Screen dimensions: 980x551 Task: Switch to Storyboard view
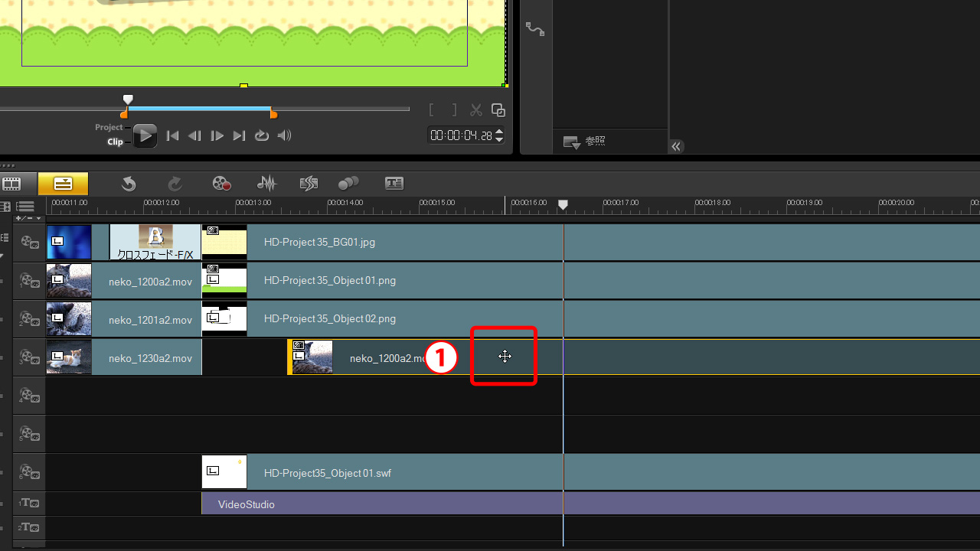pos(12,184)
